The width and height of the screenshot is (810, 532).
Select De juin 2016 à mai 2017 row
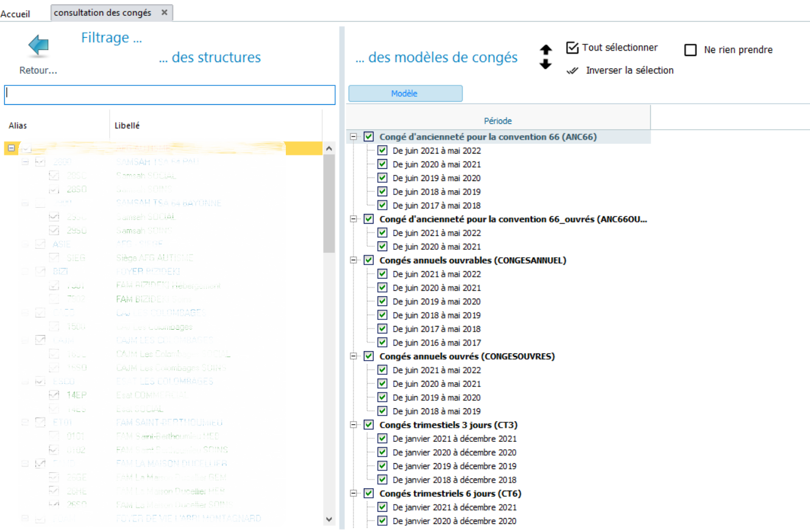coord(436,342)
